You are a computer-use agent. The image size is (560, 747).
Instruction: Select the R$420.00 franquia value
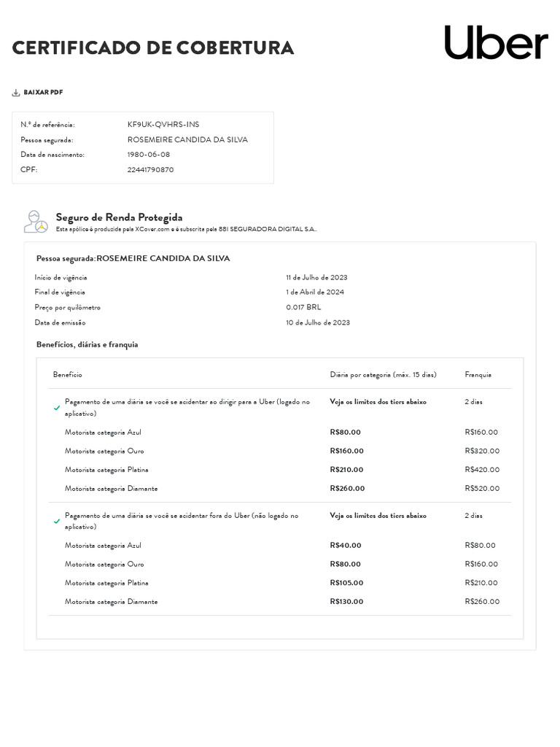(482, 470)
